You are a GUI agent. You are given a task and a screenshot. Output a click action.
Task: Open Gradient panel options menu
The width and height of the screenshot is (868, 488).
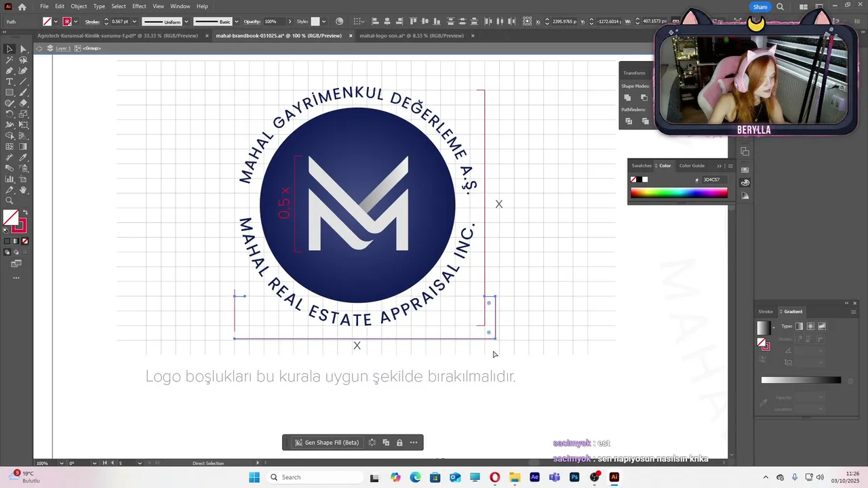853,312
